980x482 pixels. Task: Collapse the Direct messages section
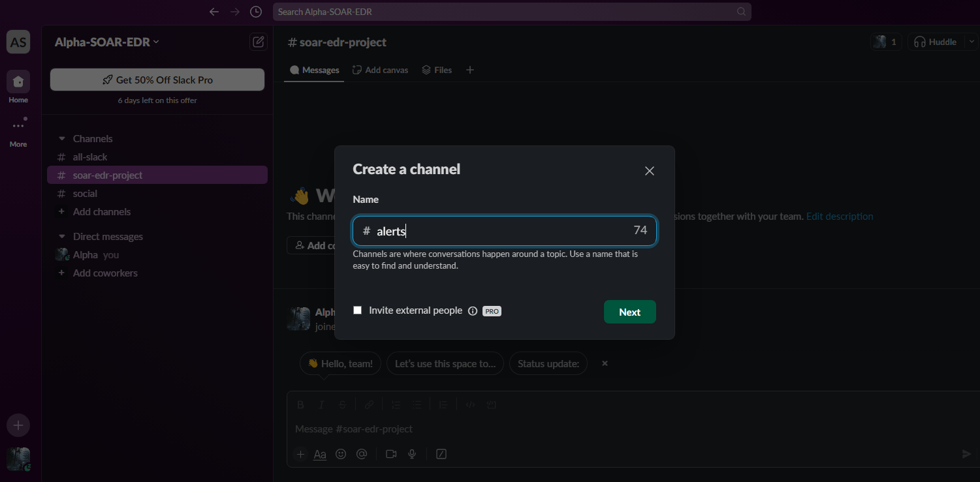click(62, 237)
